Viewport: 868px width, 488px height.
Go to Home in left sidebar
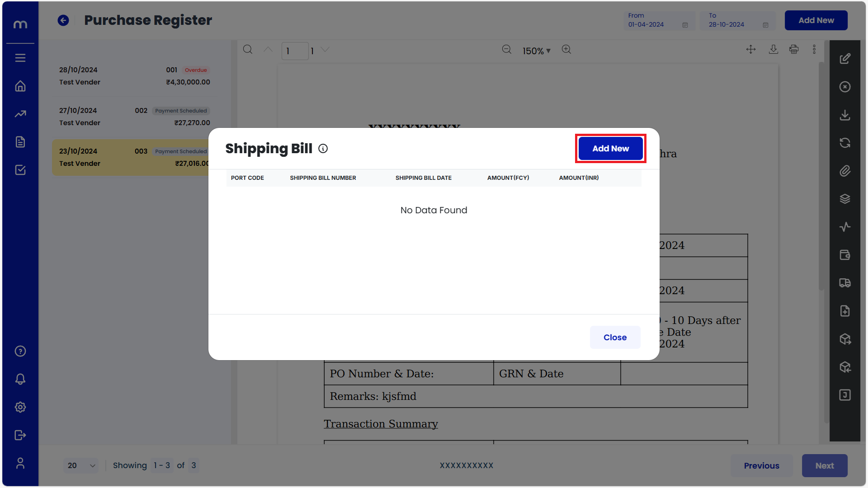pyautogui.click(x=20, y=86)
